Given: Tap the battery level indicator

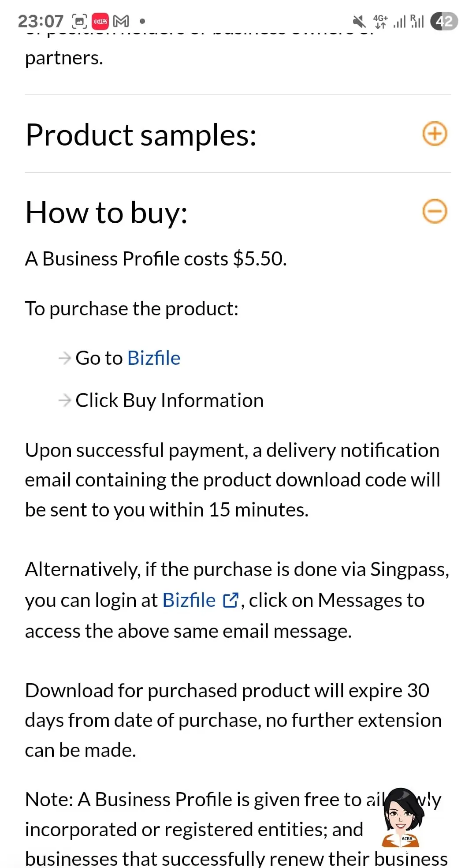Looking at the screenshot, I should (x=444, y=21).
